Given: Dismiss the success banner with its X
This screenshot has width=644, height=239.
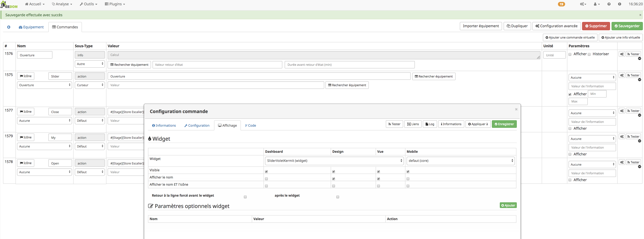Looking at the screenshot, I should (640, 15).
